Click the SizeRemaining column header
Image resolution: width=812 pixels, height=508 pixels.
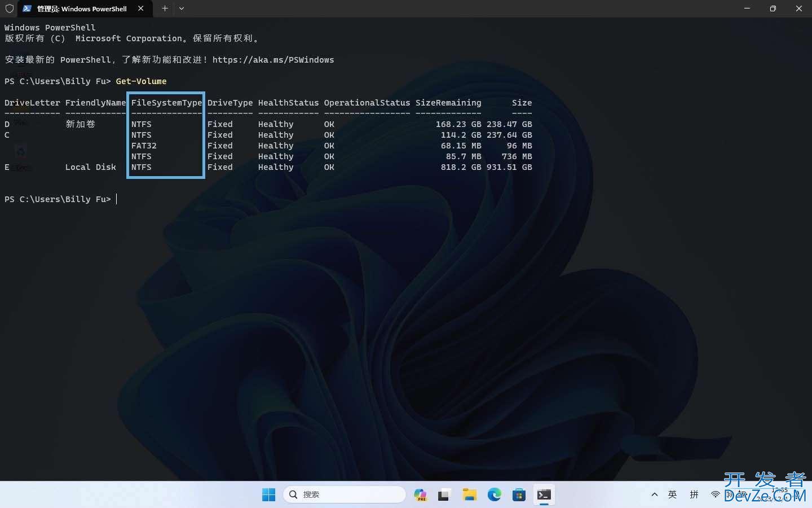(x=448, y=103)
